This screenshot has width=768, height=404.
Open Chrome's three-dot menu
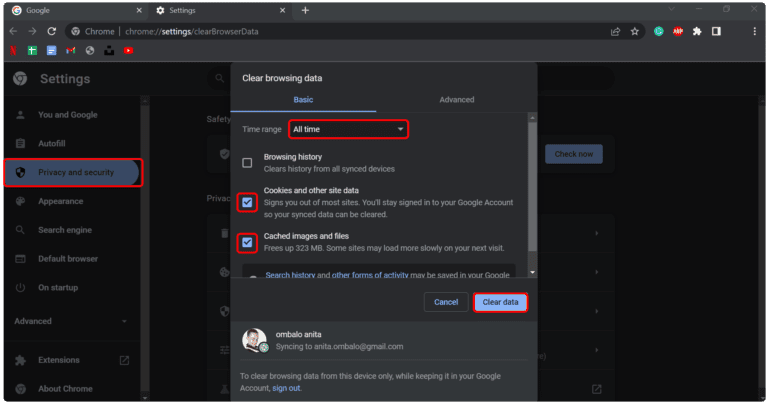point(755,31)
